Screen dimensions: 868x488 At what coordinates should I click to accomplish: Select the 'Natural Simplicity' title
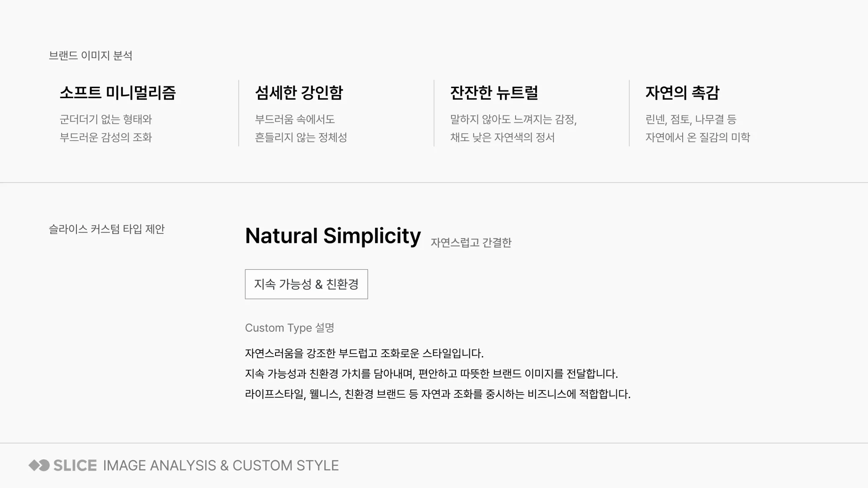click(333, 236)
